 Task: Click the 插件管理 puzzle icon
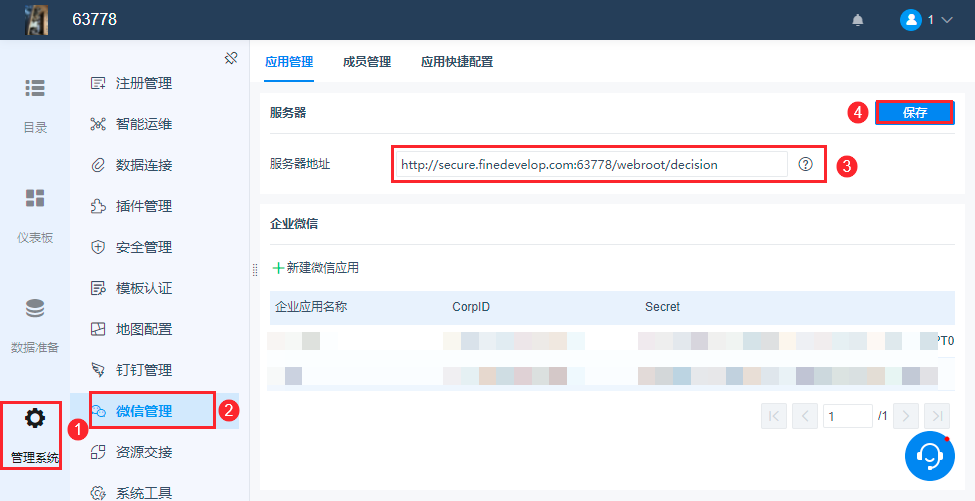(x=98, y=206)
